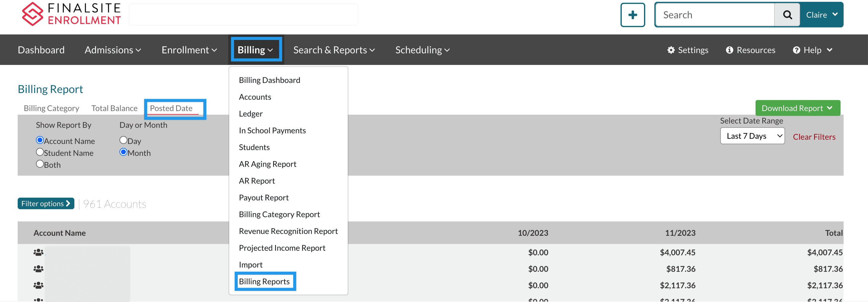Click the Clear Filters link
The image size is (868, 302).
(814, 137)
